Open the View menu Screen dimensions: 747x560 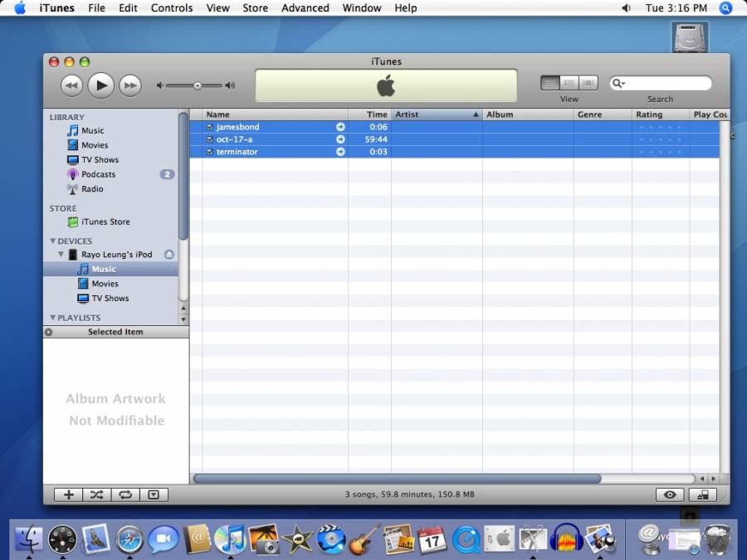point(217,8)
